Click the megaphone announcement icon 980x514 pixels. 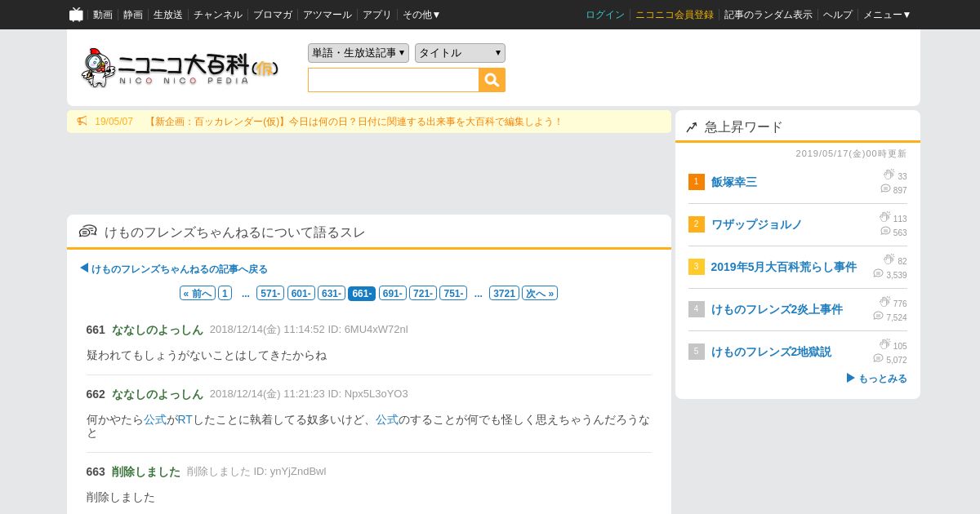point(82,122)
